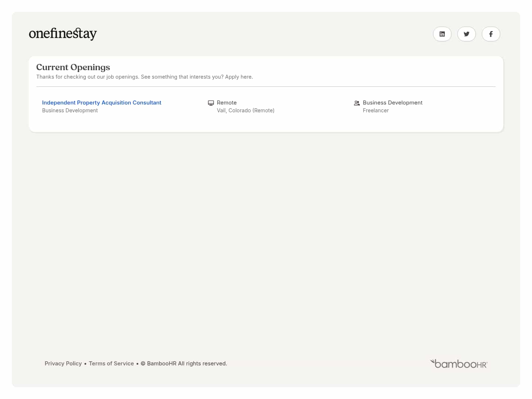Screen dimensions: 532x399
Task: Click the Freelancer employment type text
Action: tap(376, 110)
